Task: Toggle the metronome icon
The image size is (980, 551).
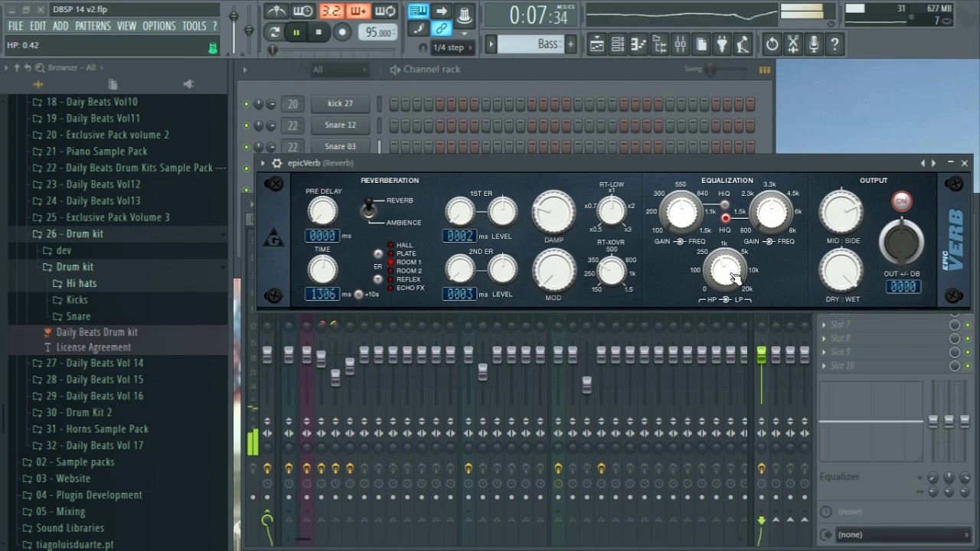Action: point(276,11)
